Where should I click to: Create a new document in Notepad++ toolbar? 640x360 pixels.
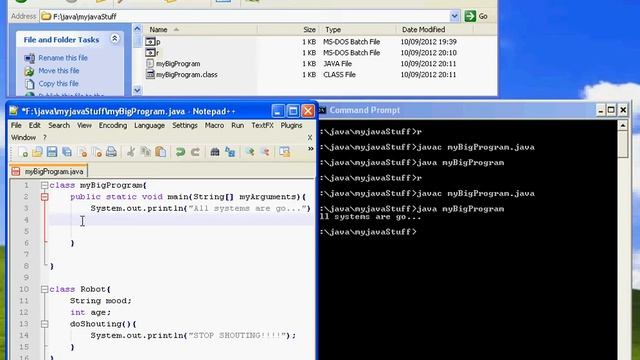click(x=23, y=152)
